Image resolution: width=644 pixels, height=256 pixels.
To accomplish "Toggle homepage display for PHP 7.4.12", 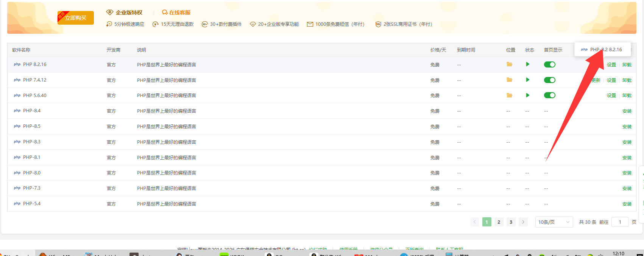I will 550,80.
